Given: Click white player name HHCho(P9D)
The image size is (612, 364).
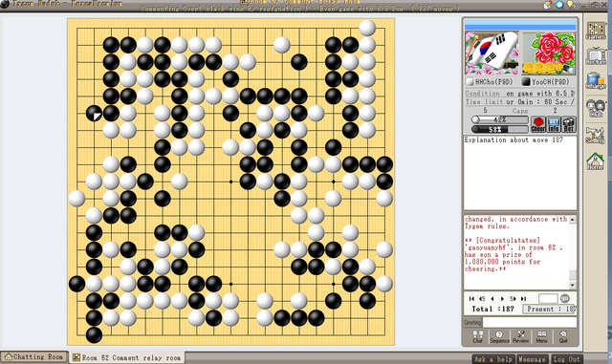Looking at the screenshot, I should point(493,82).
